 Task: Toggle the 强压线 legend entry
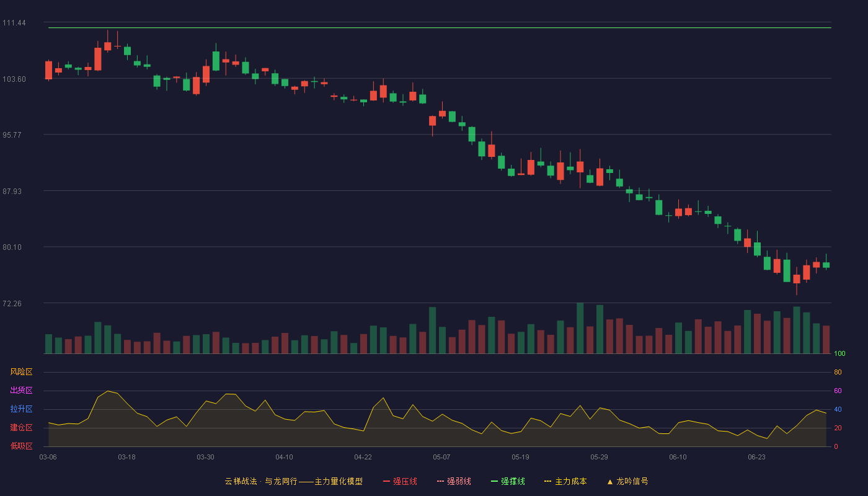coord(400,481)
